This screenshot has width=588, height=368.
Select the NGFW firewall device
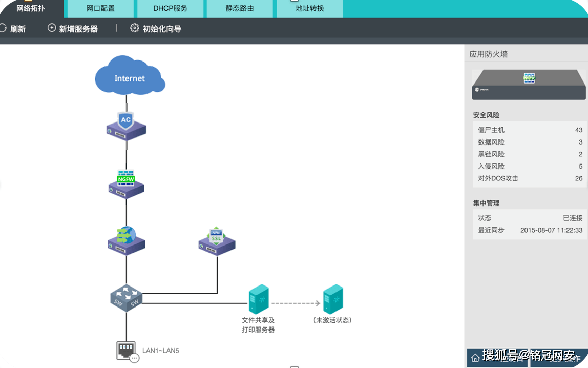126,184
